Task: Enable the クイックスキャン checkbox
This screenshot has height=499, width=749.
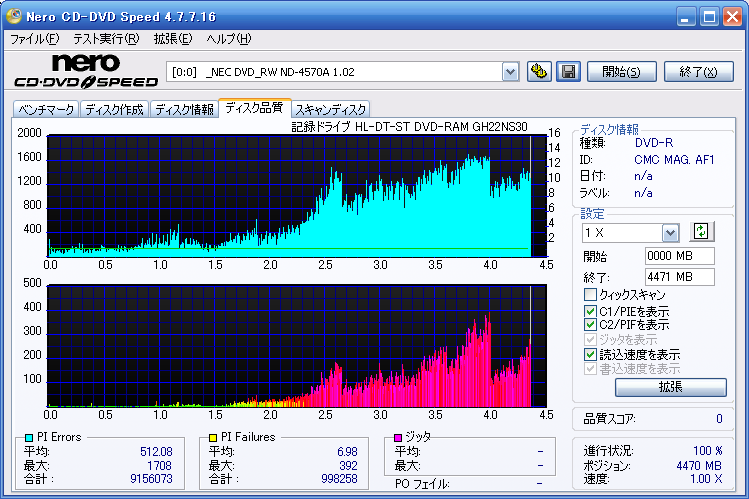Action: [590, 294]
